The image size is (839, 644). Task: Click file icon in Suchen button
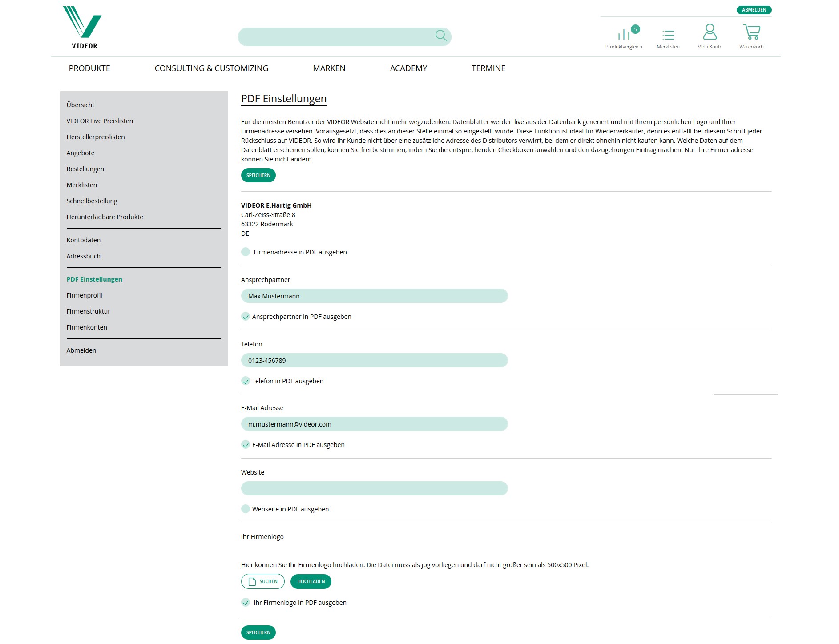[252, 581]
